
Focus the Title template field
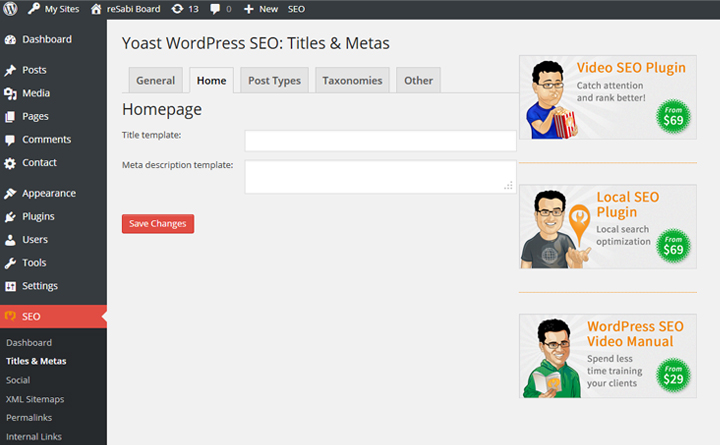(381, 141)
